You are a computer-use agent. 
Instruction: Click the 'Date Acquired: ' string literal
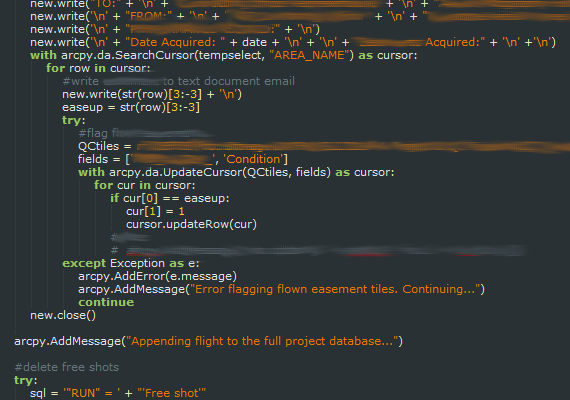pyautogui.click(x=175, y=42)
